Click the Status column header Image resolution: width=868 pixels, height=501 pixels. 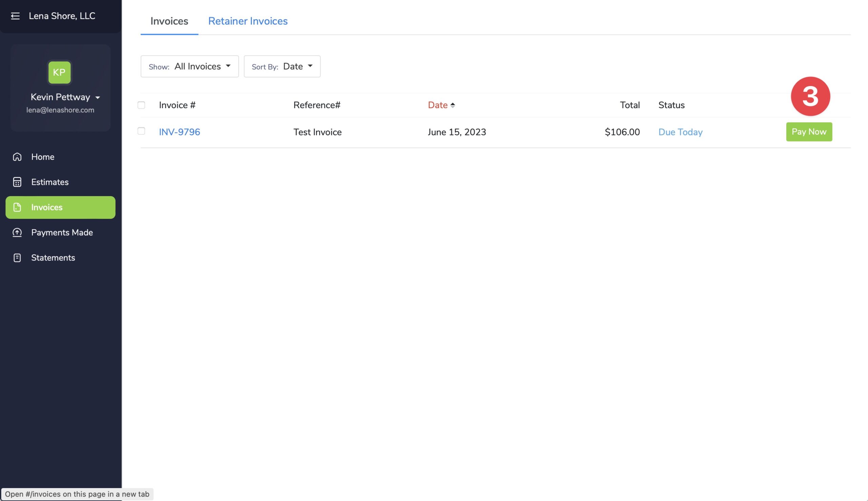click(671, 105)
